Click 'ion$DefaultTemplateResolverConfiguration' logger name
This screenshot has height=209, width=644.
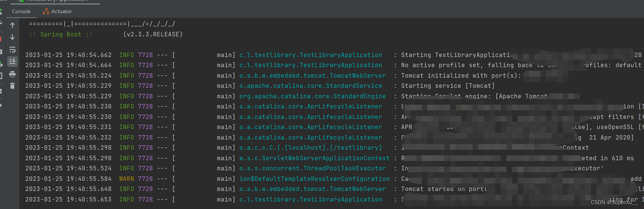click(314, 179)
